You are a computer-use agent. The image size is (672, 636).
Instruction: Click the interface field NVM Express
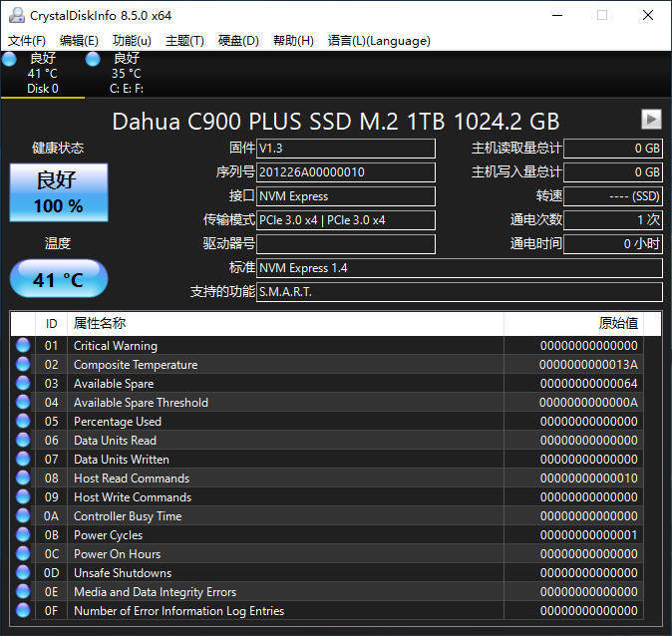point(345,196)
